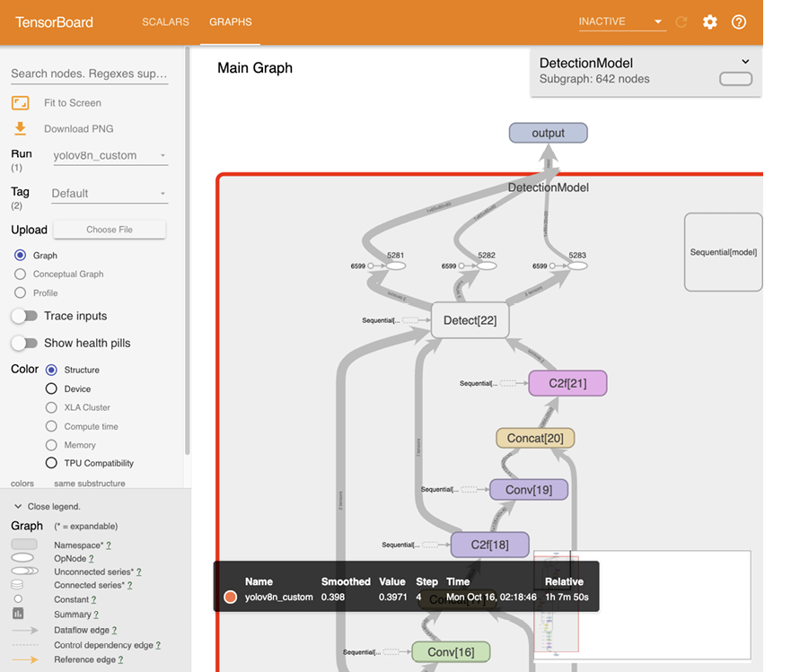Toggle the Trace inputs switch
791x672 pixels.
[25, 316]
